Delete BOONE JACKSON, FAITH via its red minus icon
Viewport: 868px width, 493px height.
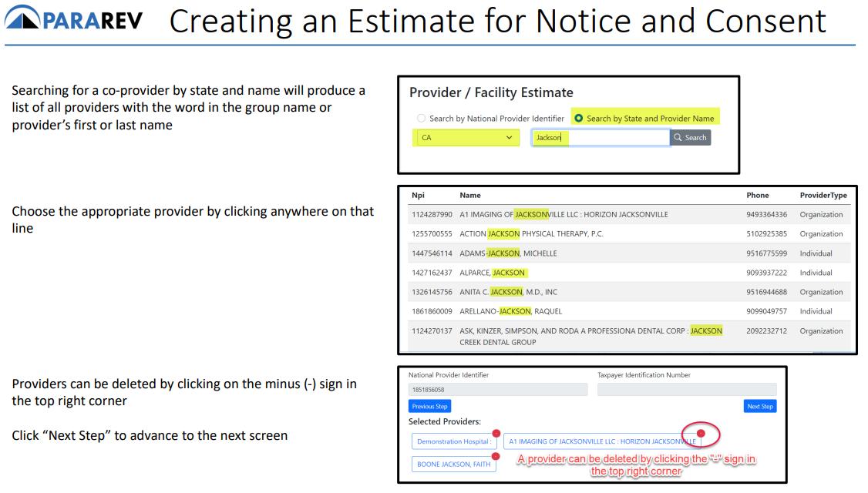click(496, 457)
